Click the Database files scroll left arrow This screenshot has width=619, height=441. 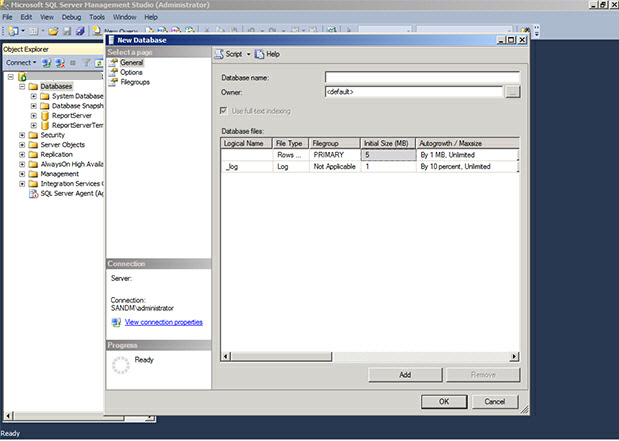point(226,357)
